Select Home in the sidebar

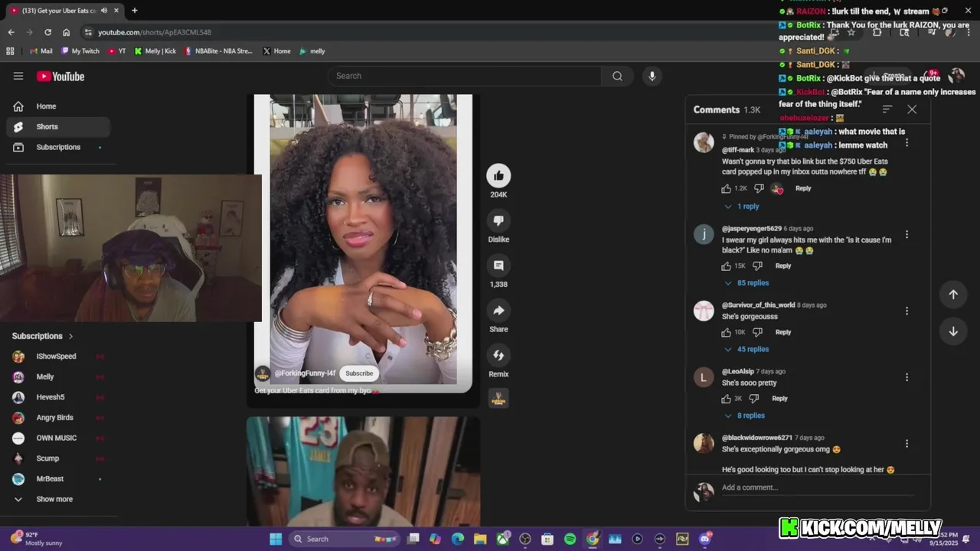click(x=58, y=106)
